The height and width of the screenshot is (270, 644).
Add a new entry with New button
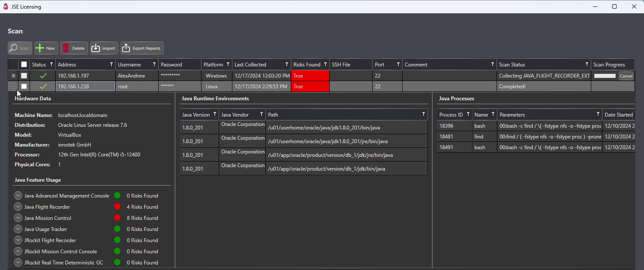click(46, 48)
